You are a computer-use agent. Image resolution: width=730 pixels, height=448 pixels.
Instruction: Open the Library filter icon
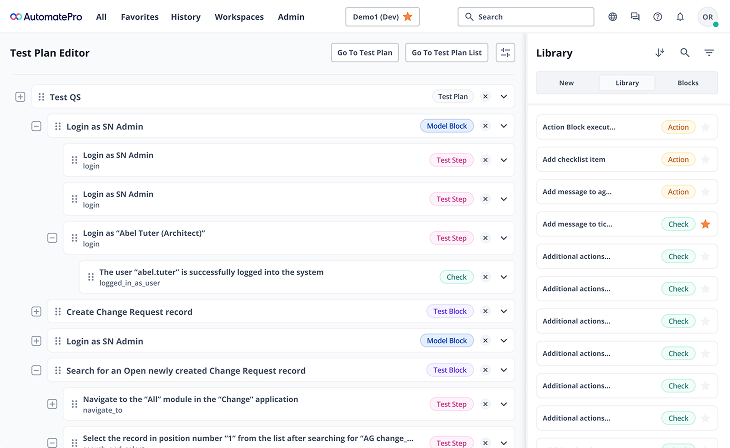(709, 53)
